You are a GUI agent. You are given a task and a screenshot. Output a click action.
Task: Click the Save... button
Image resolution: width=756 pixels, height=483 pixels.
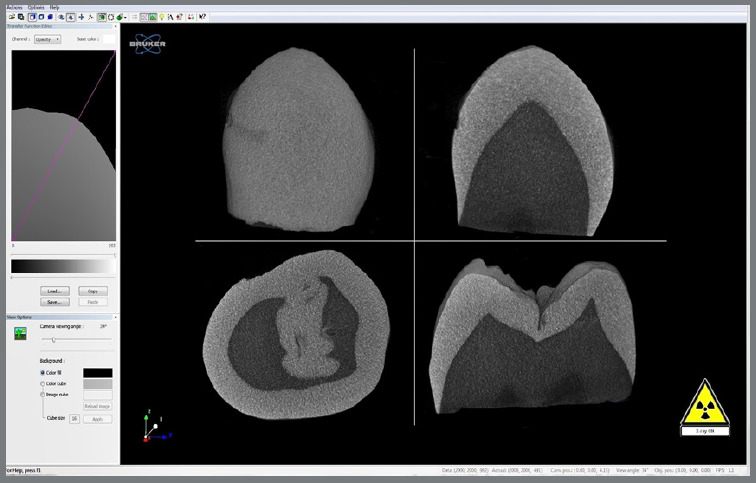coord(54,302)
